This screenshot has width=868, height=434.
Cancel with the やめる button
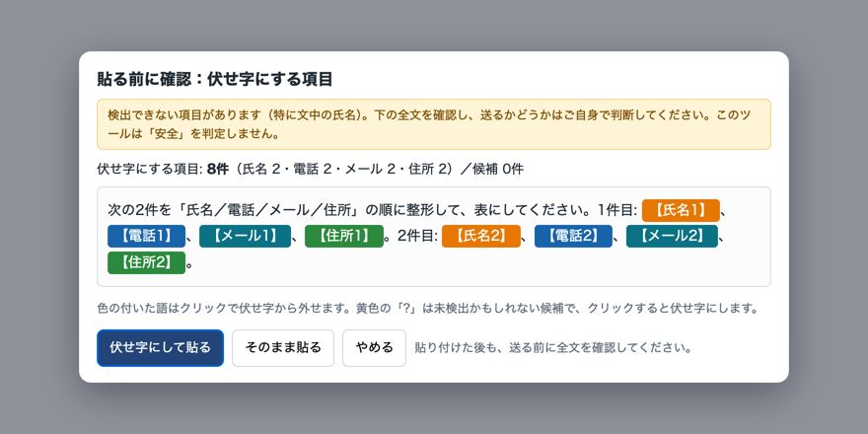[374, 347]
